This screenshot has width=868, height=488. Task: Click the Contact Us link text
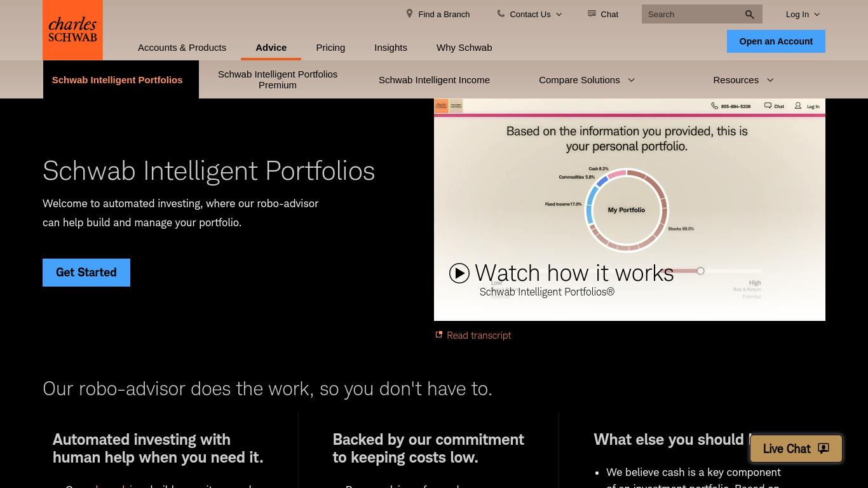[530, 14]
